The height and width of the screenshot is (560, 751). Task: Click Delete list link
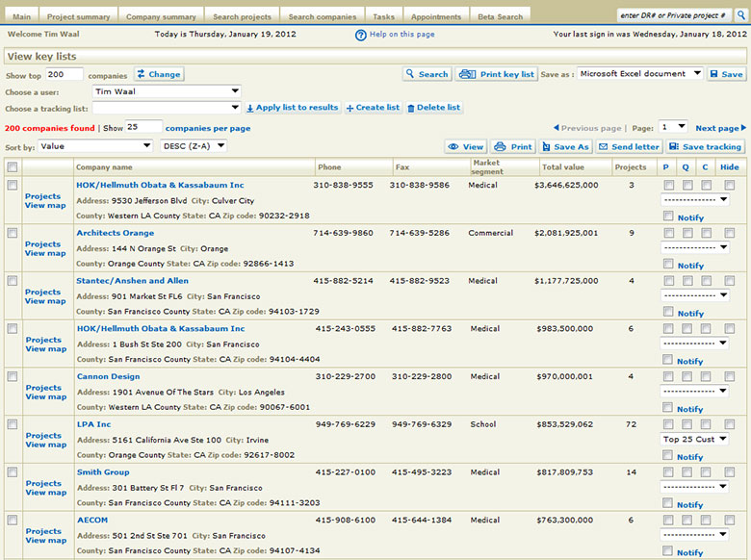point(434,108)
